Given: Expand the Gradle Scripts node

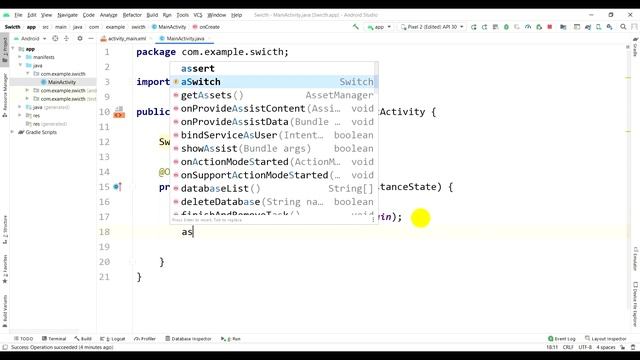Looking at the screenshot, I should point(13,132).
